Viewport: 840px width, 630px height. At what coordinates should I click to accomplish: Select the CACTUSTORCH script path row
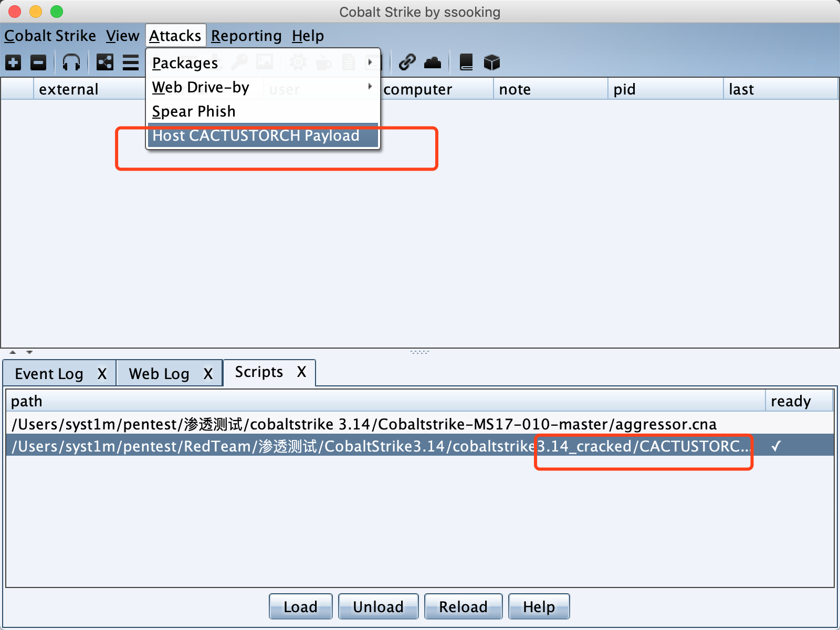point(419,446)
